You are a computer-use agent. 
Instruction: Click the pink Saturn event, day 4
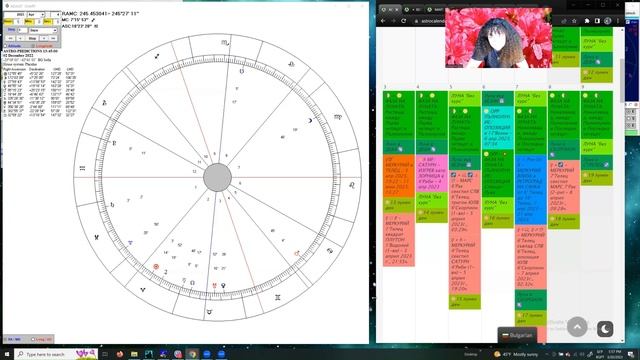[432, 173]
